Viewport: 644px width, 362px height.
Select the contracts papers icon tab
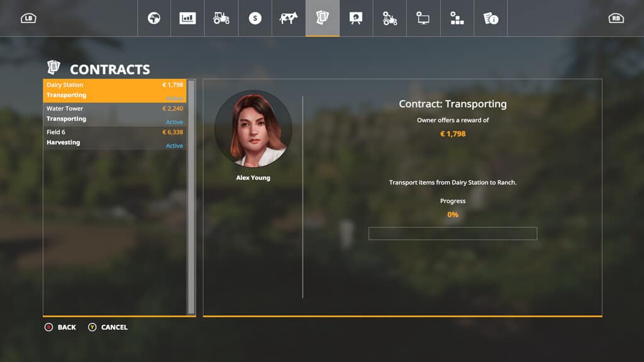click(x=323, y=18)
